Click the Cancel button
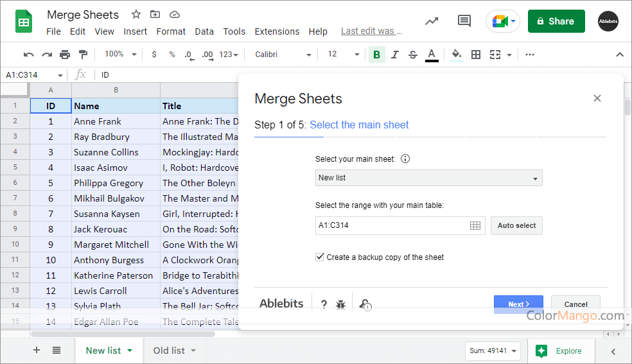This screenshot has width=632, height=364. 575,304
